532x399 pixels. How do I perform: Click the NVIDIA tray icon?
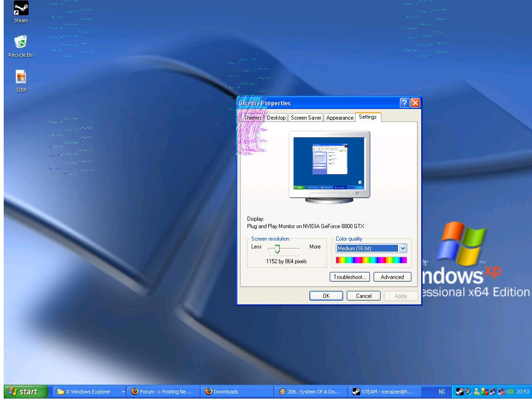click(510, 392)
